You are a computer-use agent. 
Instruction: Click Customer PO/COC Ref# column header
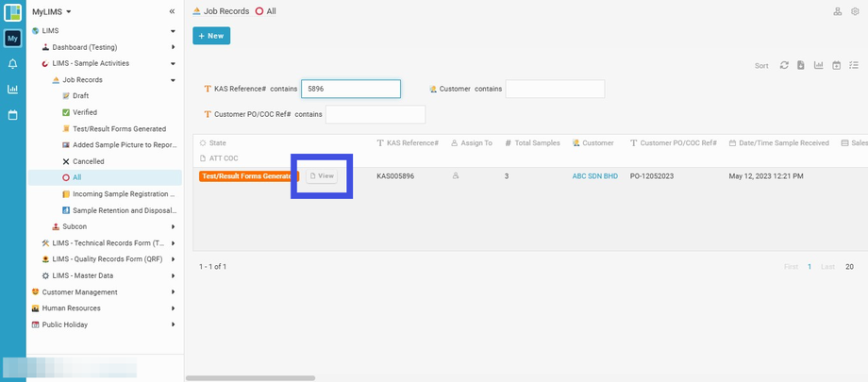(674, 142)
